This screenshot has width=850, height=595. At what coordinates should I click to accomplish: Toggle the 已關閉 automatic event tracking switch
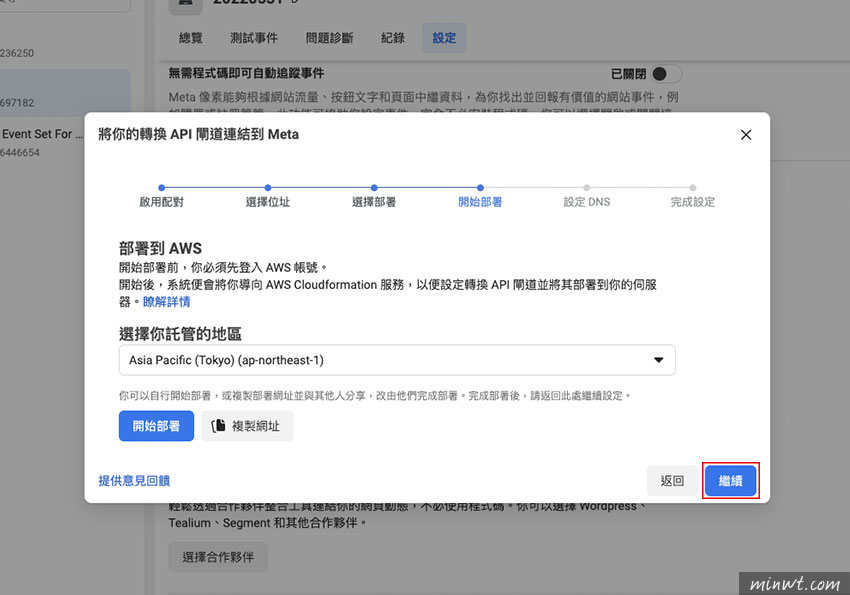pos(666,74)
